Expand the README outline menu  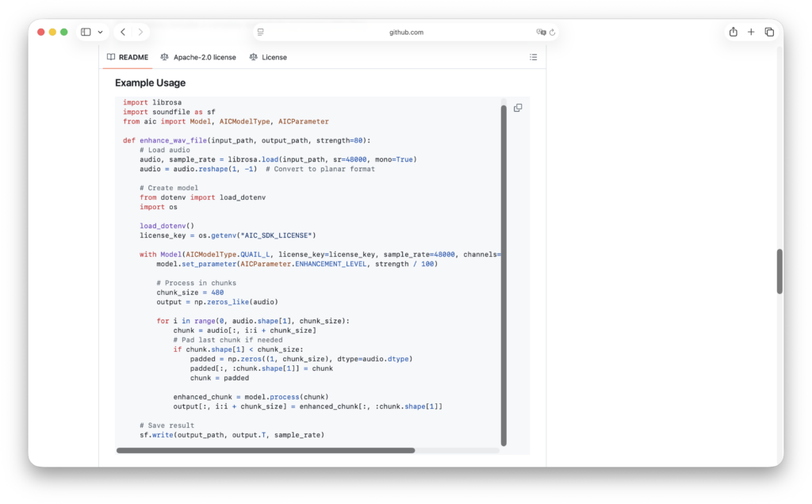(x=533, y=57)
